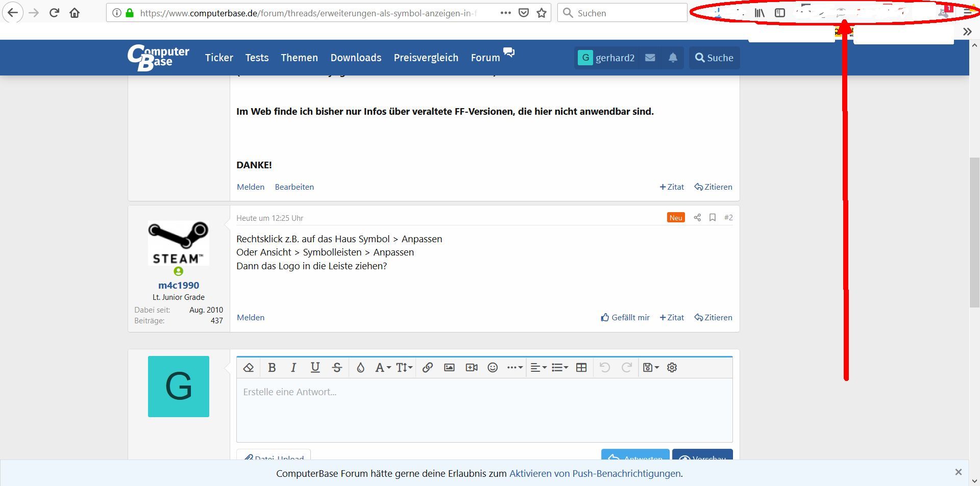The height and width of the screenshot is (486, 980).
Task: Redo last editor change
Action: coord(627,367)
